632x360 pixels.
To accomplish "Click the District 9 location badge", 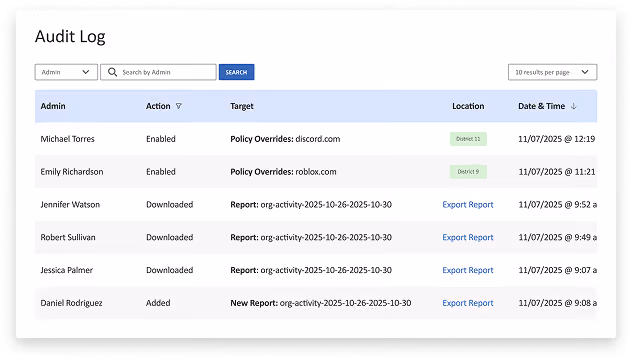I will point(468,172).
